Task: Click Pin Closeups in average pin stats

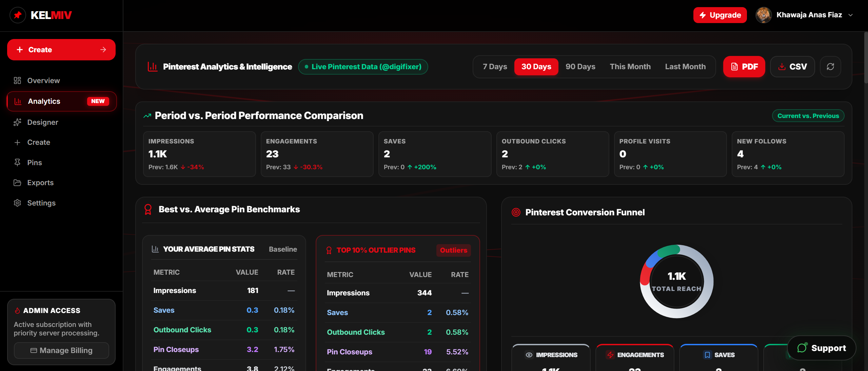Action: [176, 350]
